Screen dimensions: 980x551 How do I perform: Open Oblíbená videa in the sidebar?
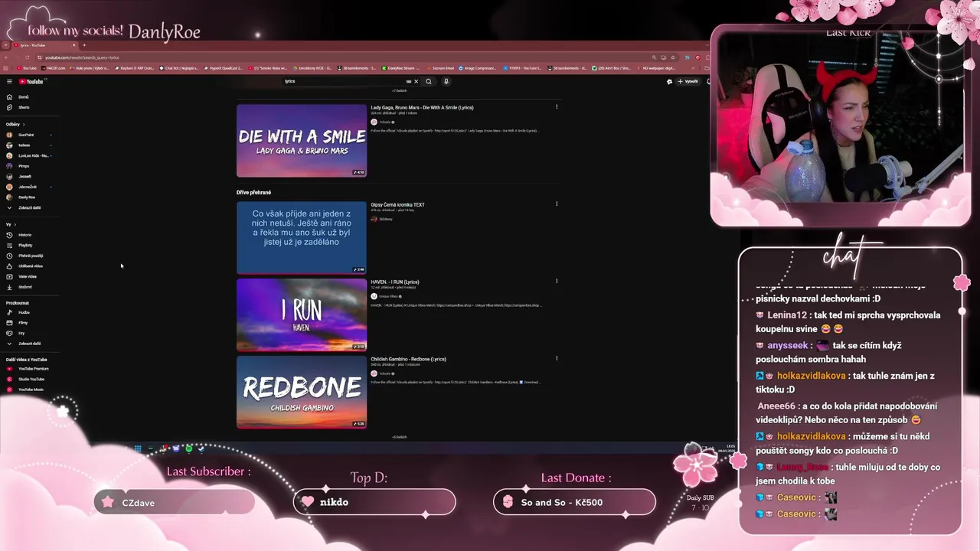click(31, 266)
